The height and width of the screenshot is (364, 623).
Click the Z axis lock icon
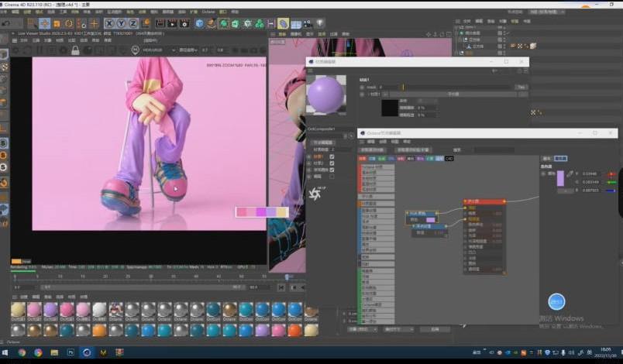(x=133, y=24)
